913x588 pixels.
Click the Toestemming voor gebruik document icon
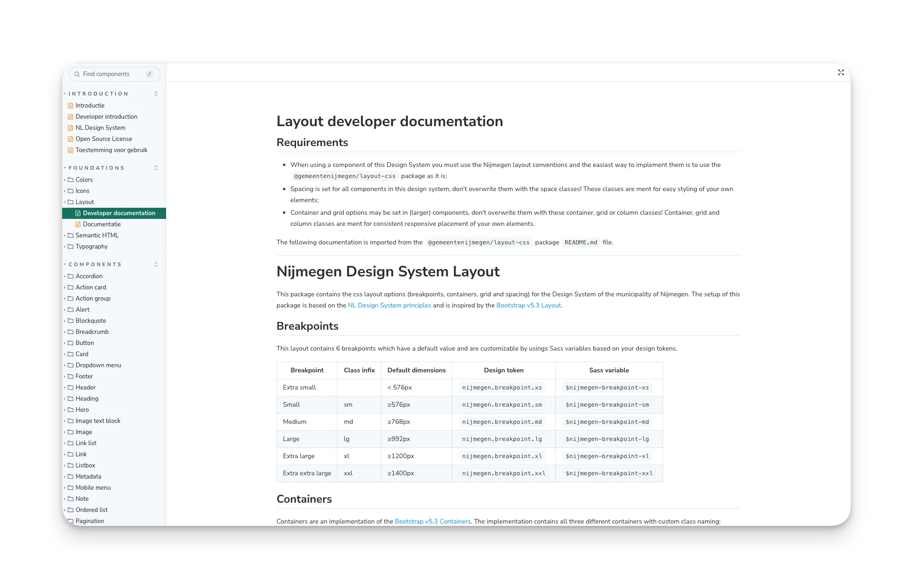(71, 150)
